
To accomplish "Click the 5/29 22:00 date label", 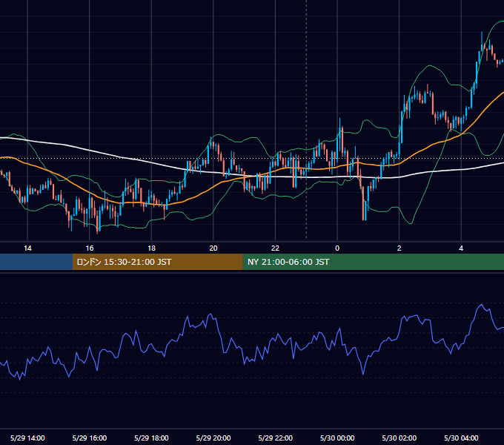I will coord(276,438).
